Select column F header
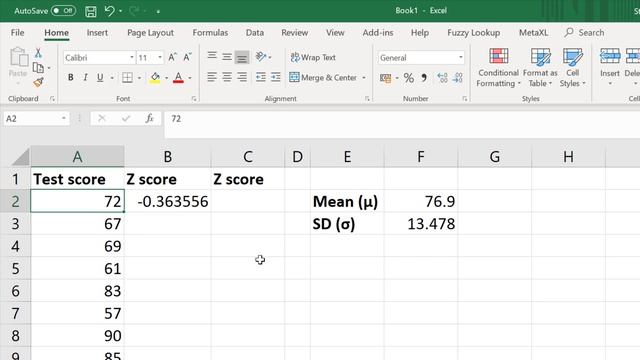The image size is (640, 360). (421, 157)
